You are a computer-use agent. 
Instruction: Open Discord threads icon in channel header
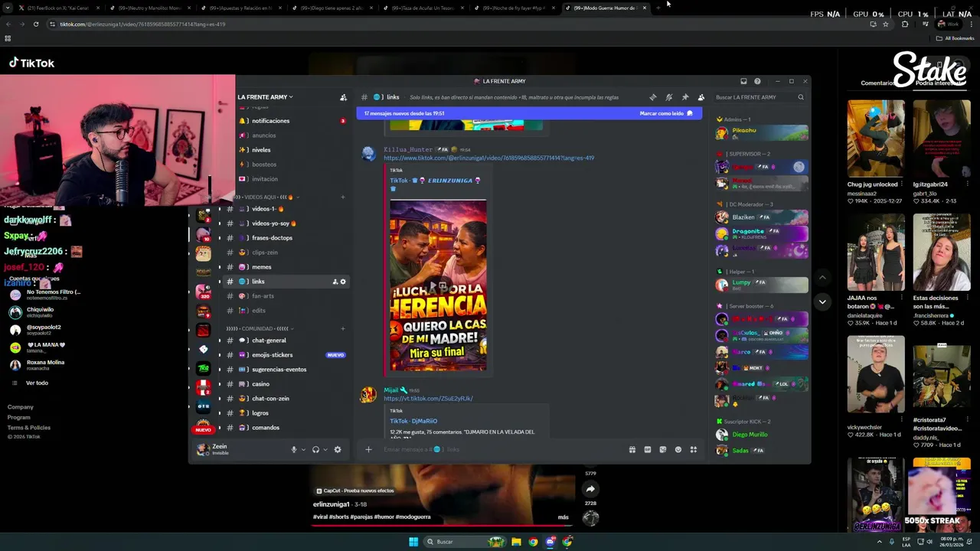click(652, 97)
